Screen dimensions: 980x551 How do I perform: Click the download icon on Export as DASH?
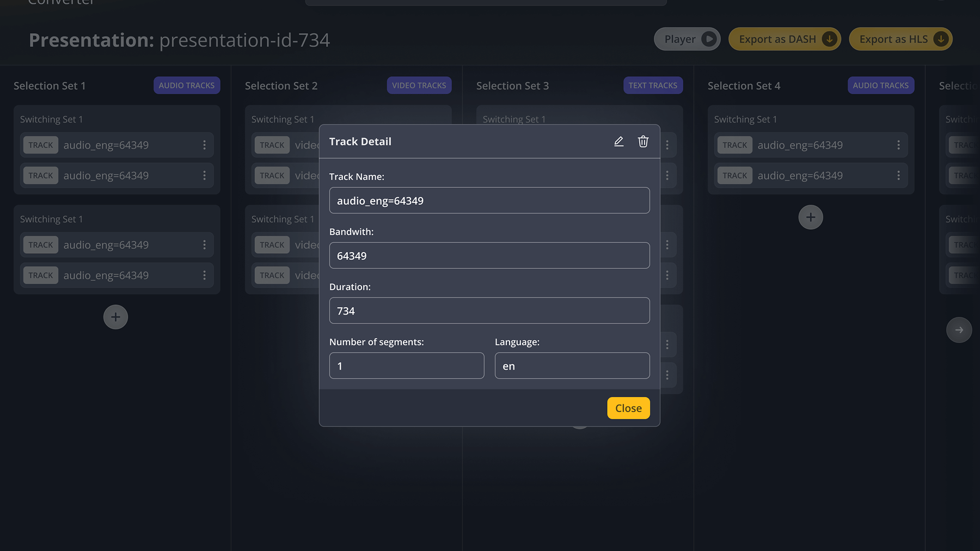829,39
